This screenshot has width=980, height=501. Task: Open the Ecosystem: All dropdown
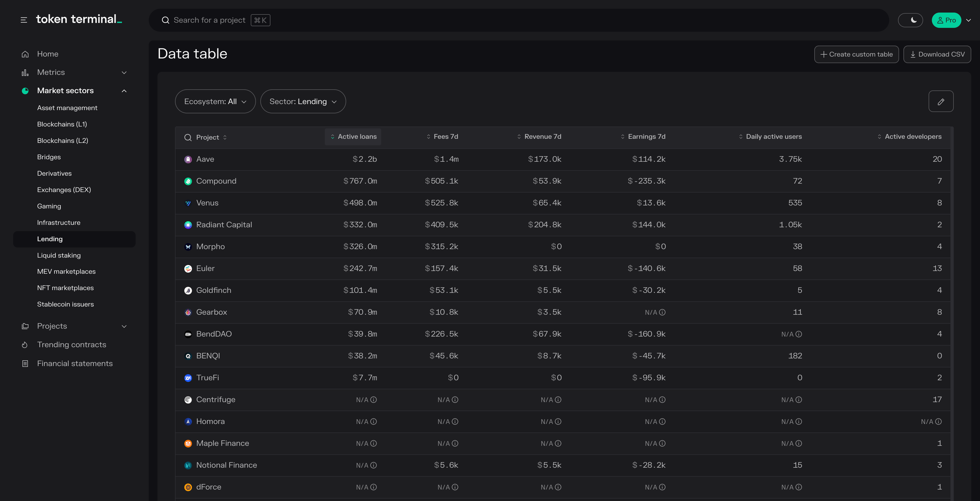pyautogui.click(x=215, y=102)
